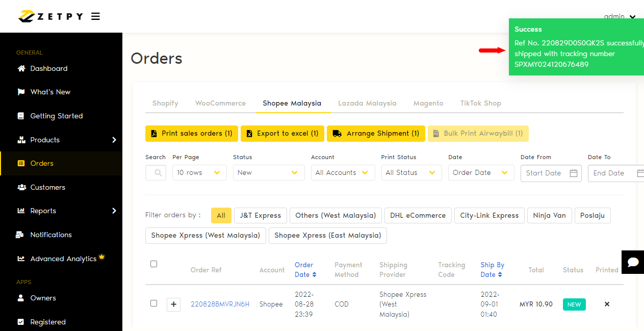This screenshot has width=644, height=331.
Task: Open the Per Page rows dropdown
Action: pos(199,172)
